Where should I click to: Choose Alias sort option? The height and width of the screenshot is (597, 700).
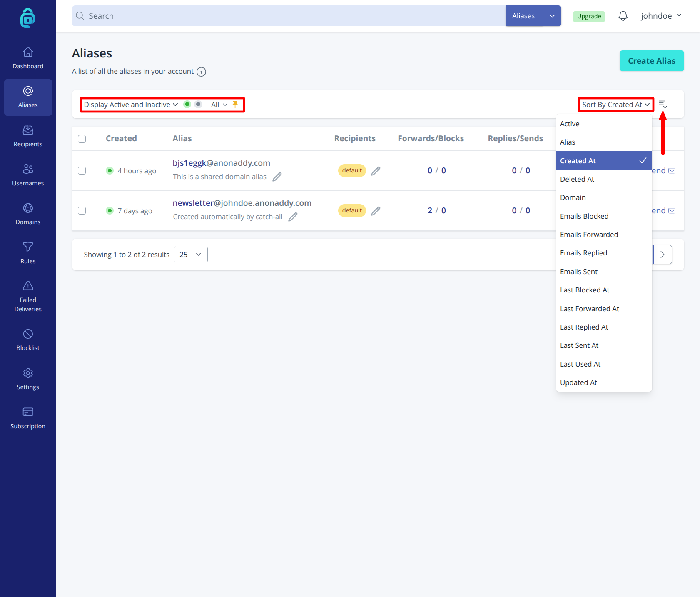(x=604, y=142)
